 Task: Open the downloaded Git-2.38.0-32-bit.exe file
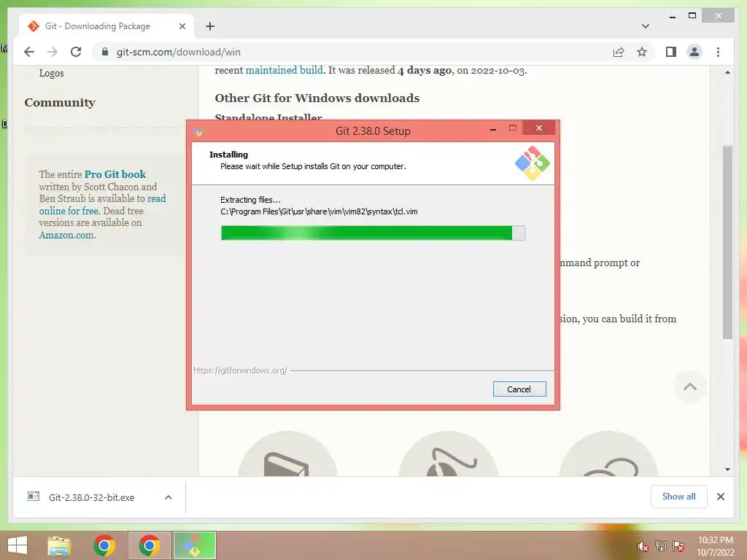click(91, 497)
